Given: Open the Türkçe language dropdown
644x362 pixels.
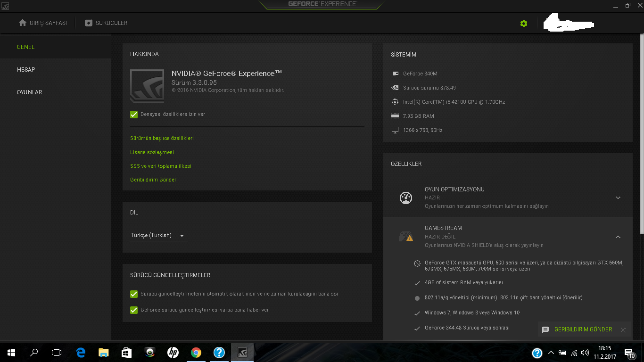Looking at the screenshot, I should tap(158, 235).
